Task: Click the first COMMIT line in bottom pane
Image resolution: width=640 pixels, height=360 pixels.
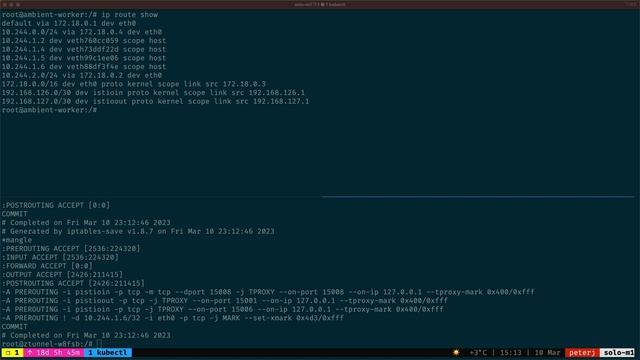Action: pyautogui.click(x=14, y=214)
